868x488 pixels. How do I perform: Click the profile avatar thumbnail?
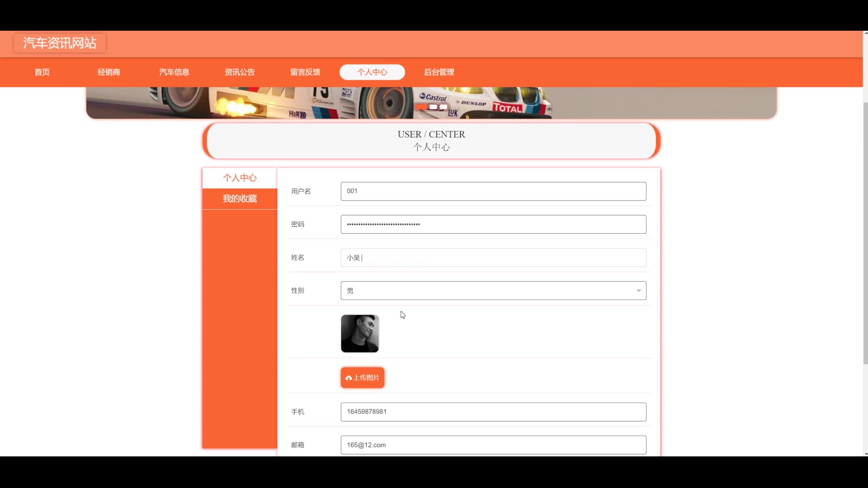(x=360, y=333)
